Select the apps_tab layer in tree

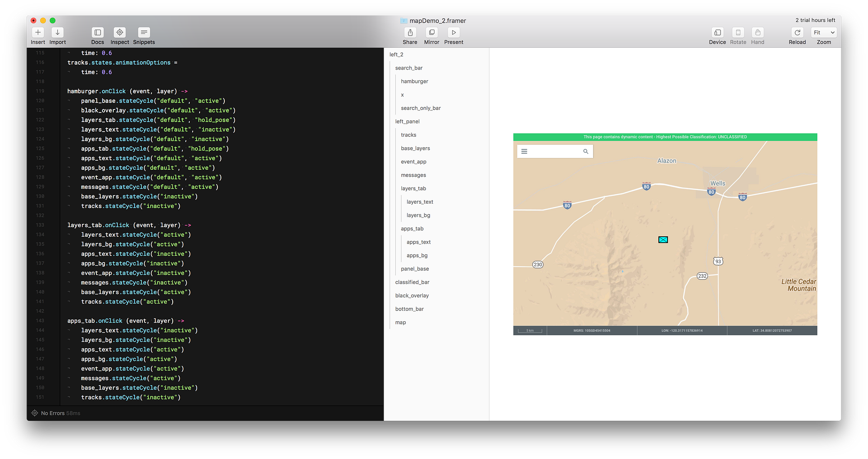pyautogui.click(x=412, y=229)
